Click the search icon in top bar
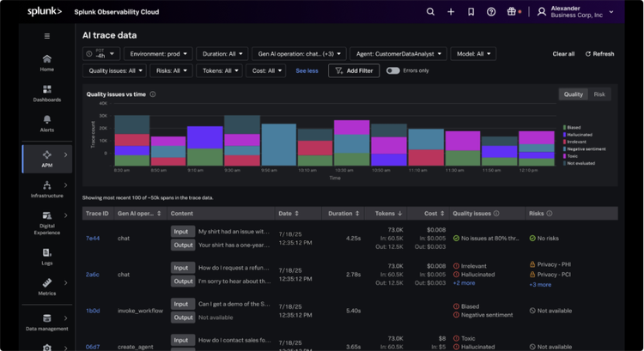The image size is (644, 351). point(431,12)
